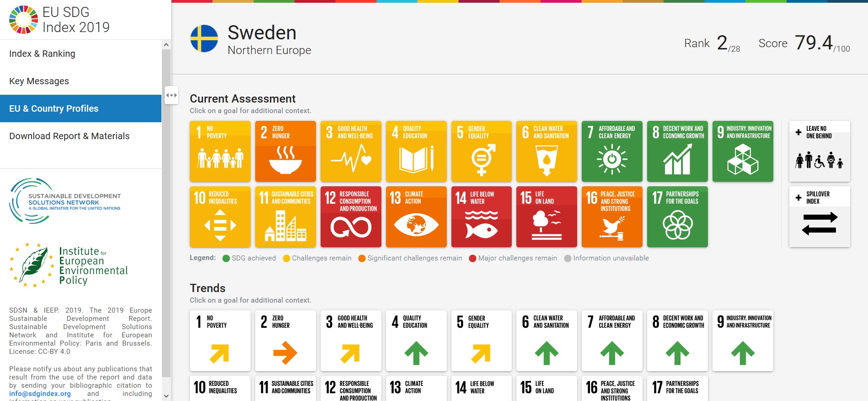
Task: Click the Current Assessment heading
Action: click(242, 98)
